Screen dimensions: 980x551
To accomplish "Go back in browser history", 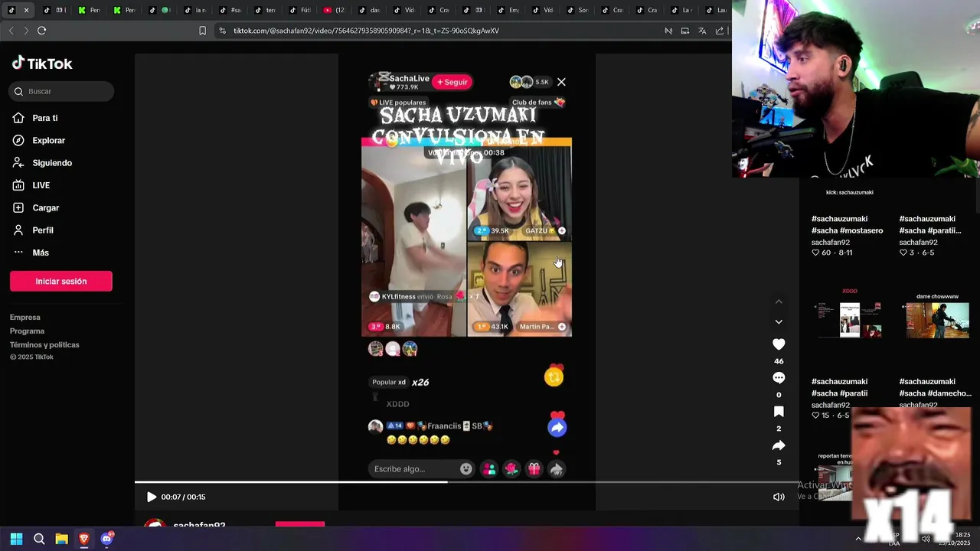I will 11,31.
